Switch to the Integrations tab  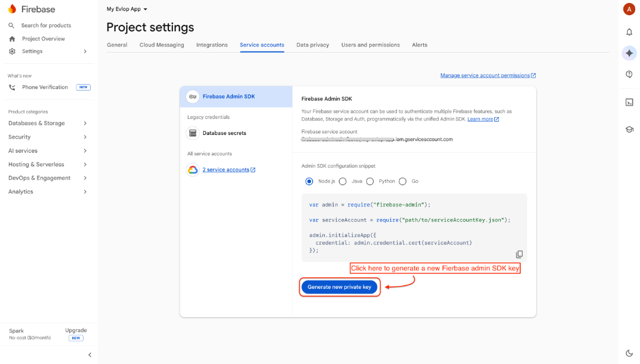tap(212, 45)
